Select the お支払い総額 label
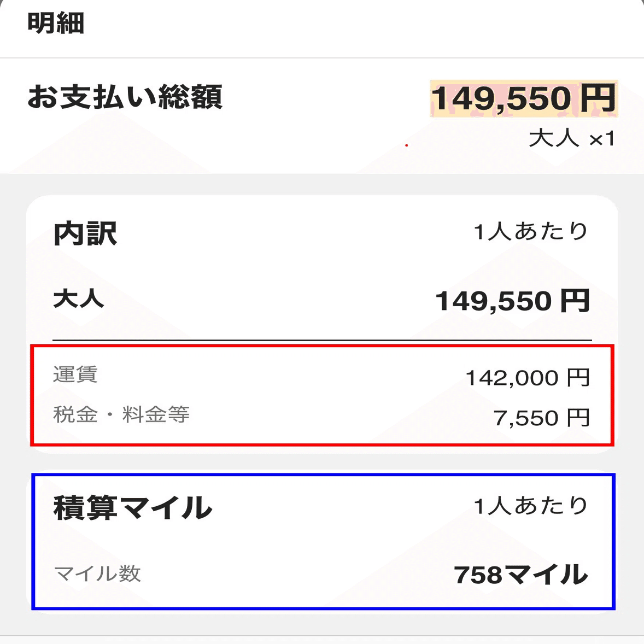Screen dimensions: 644x644 125,97
